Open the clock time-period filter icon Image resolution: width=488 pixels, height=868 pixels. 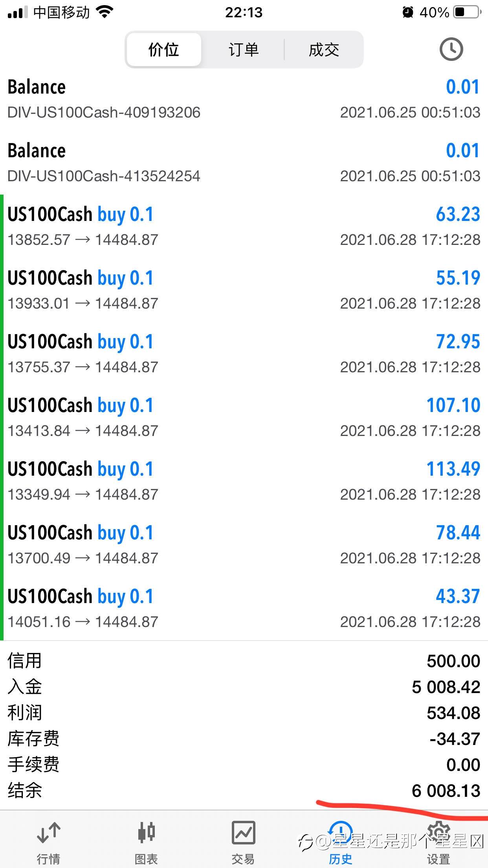tap(451, 50)
